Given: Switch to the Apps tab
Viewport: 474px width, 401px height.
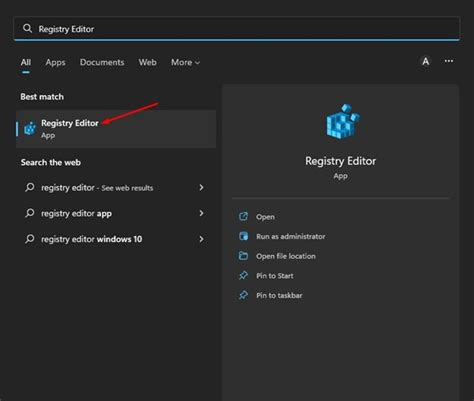Looking at the screenshot, I should (x=55, y=62).
